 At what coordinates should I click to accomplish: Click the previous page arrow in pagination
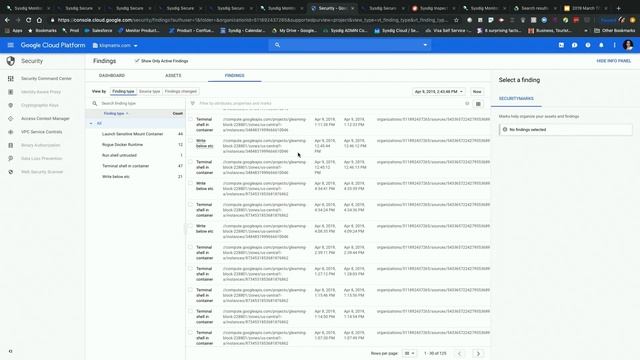click(x=460, y=353)
